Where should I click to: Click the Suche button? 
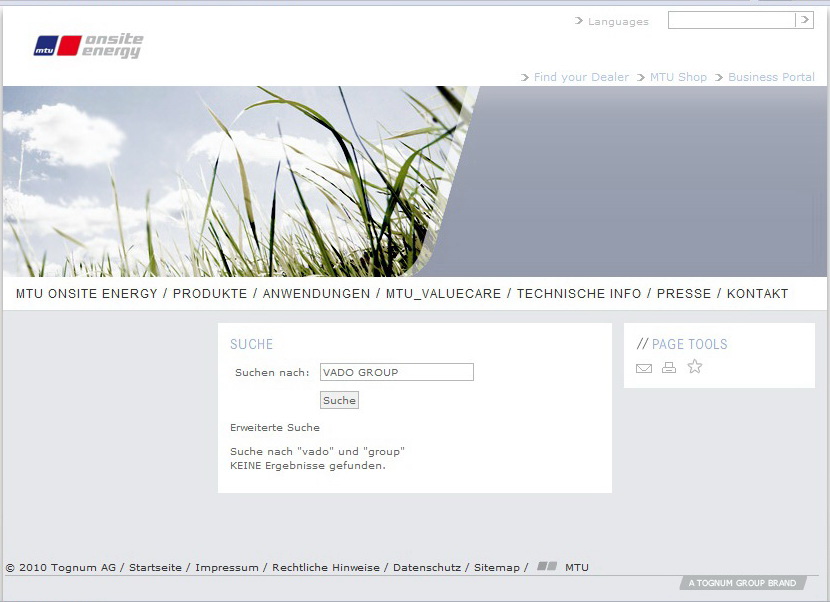point(339,400)
